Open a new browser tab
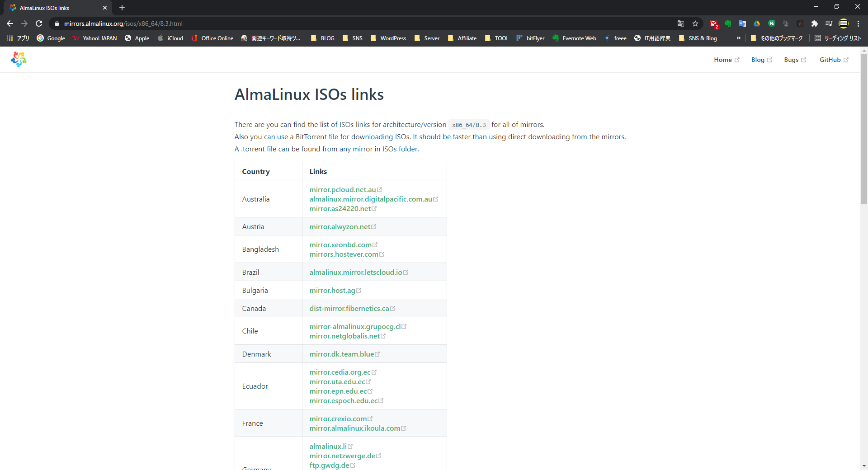The width and height of the screenshot is (868, 470). (x=122, y=8)
